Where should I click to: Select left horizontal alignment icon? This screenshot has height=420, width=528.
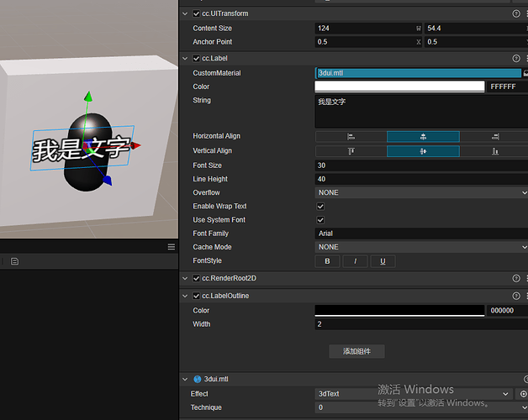coord(351,137)
